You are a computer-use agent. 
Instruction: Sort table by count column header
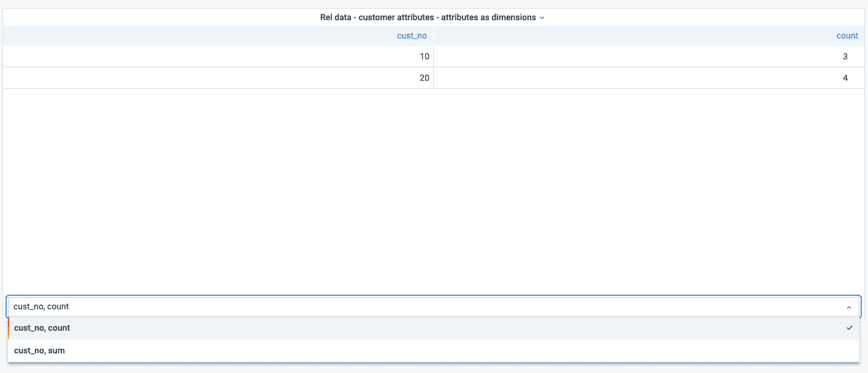pyautogui.click(x=847, y=36)
